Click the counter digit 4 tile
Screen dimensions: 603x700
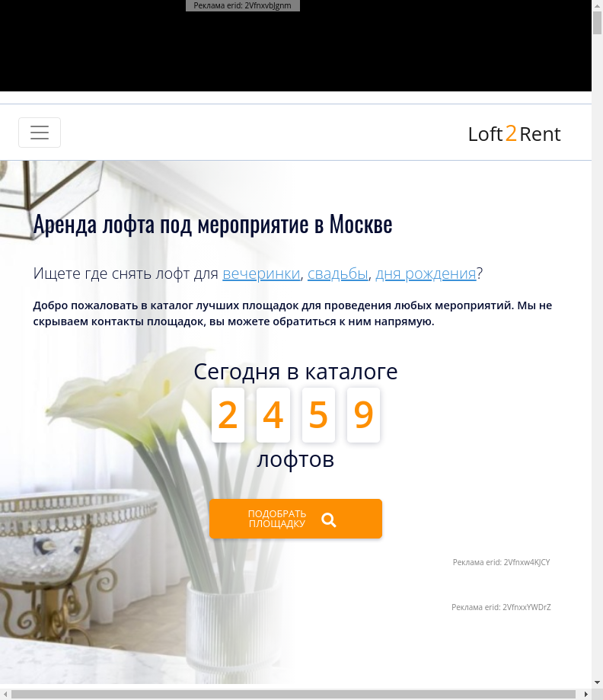click(273, 414)
